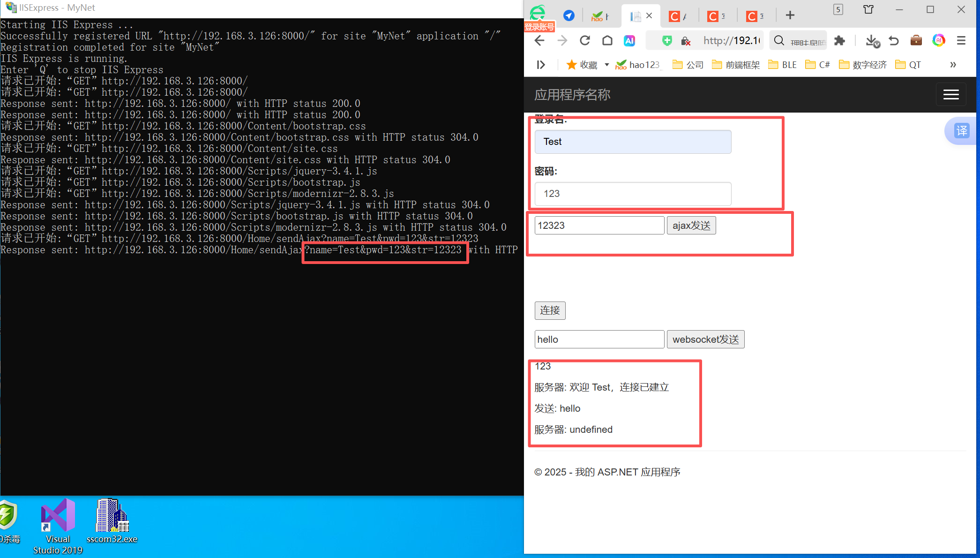Select 服务器: undefined message text

(x=573, y=430)
